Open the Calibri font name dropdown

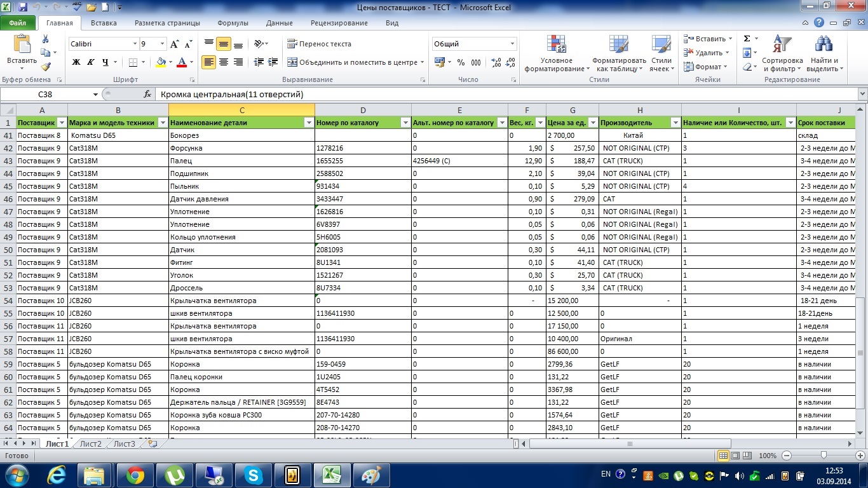(135, 44)
